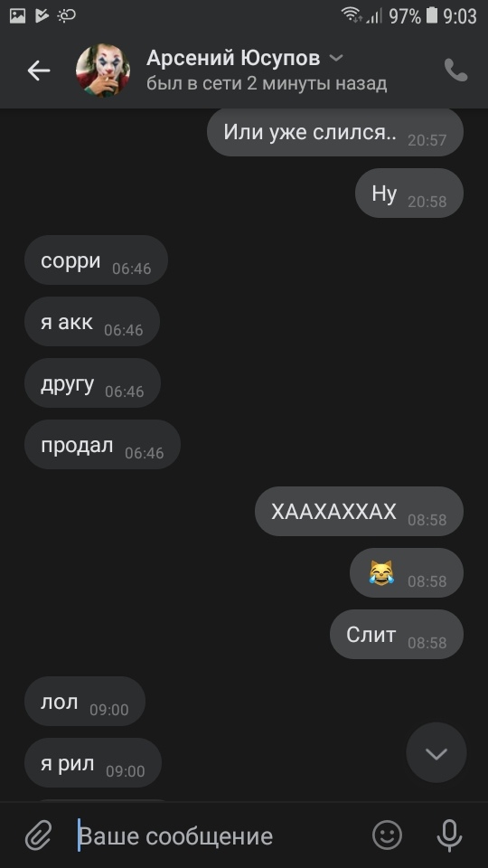This screenshot has width=488, height=868.
Task: Jump to latest messages with down arrow
Action: tap(436, 753)
